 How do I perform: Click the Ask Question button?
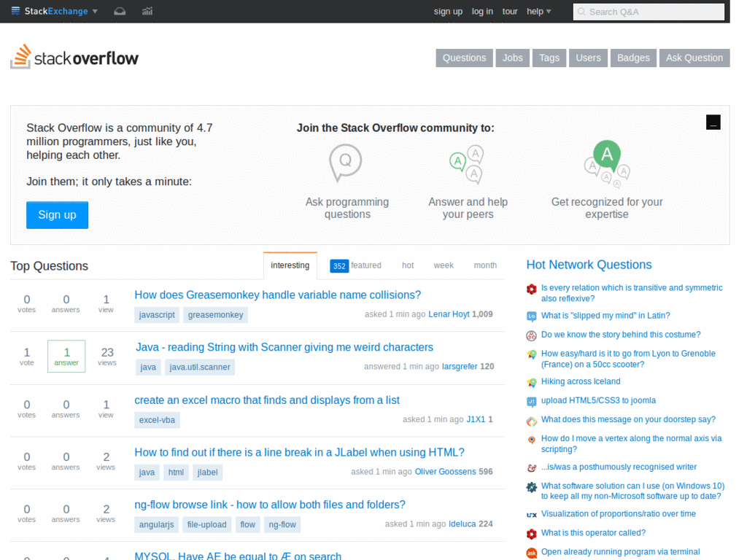(694, 58)
